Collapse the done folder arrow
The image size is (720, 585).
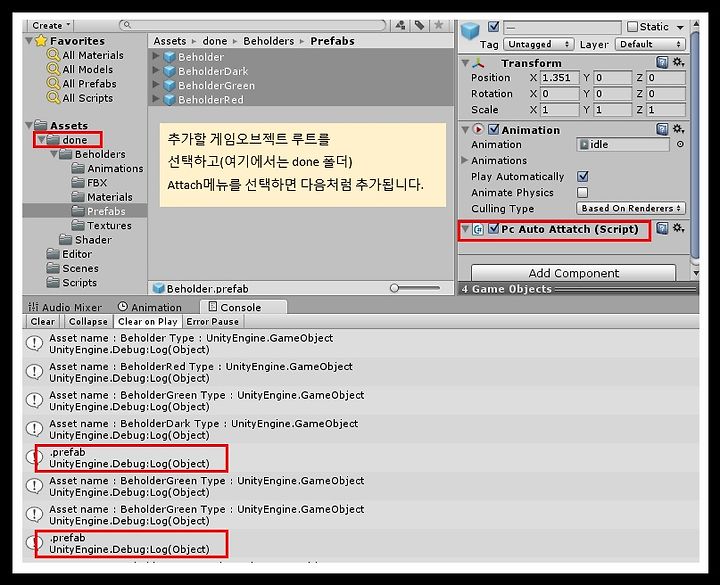42,140
